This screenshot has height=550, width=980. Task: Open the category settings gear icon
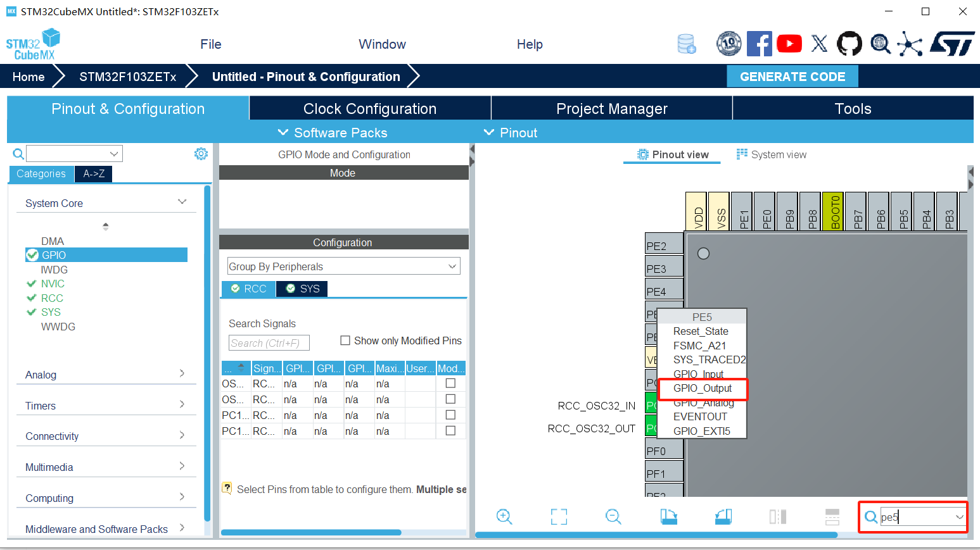tap(201, 154)
